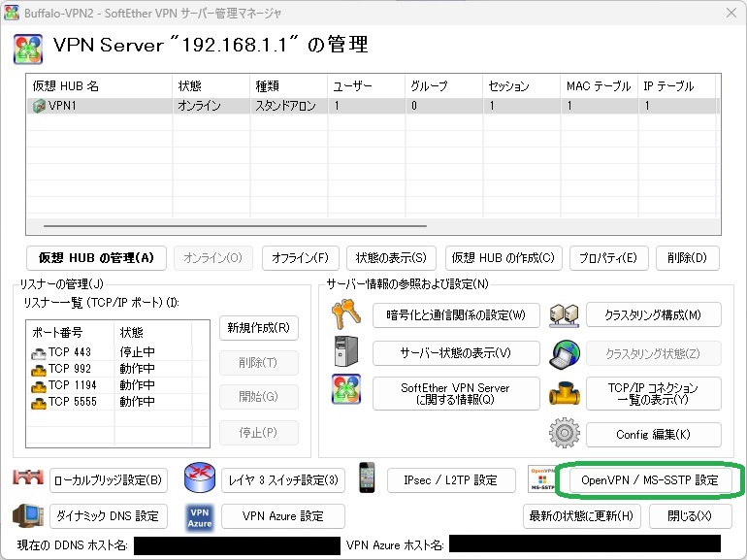Select TCP 5555 listener row
The width and height of the screenshot is (747, 560).
[117, 402]
